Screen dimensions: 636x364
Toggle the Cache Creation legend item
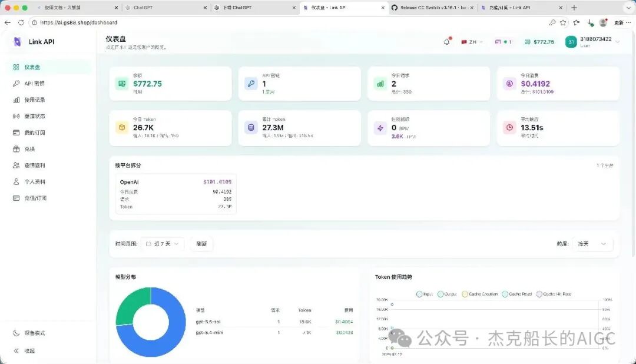(x=480, y=294)
